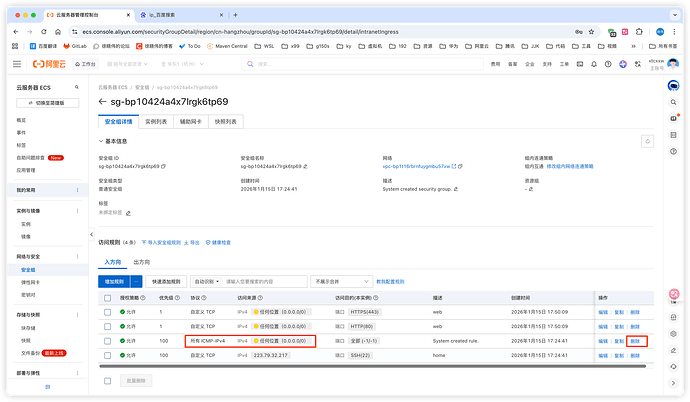This screenshot has width=690, height=402.
Task: Open the 自动识别 search type dropdown
Action: (x=207, y=282)
